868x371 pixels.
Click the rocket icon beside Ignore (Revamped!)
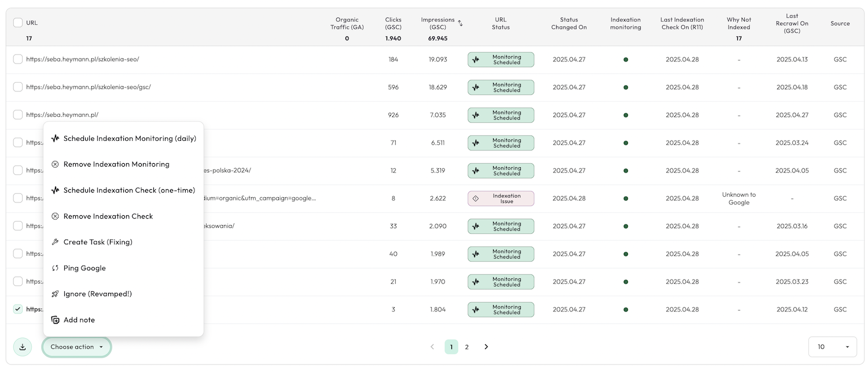pos(55,294)
